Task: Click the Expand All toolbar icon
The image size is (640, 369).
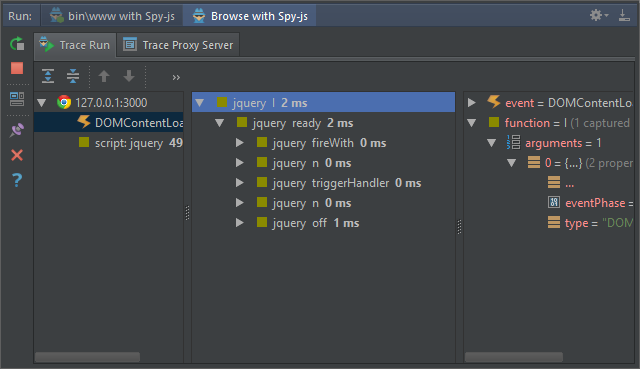Action: coord(48,76)
